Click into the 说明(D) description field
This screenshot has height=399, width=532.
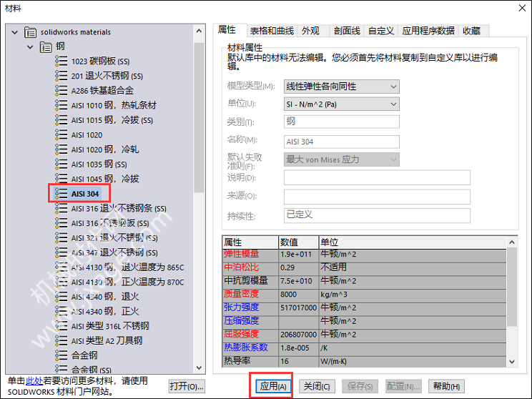pyautogui.click(x=377, y=177)
